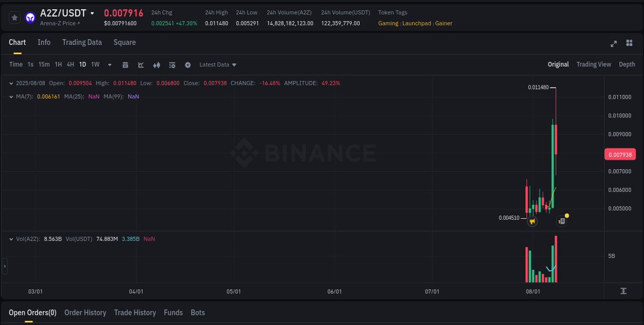Expand chart to fullscreen with arrows icon
Screen dimensions: 644x325
[x=614, y=44]
